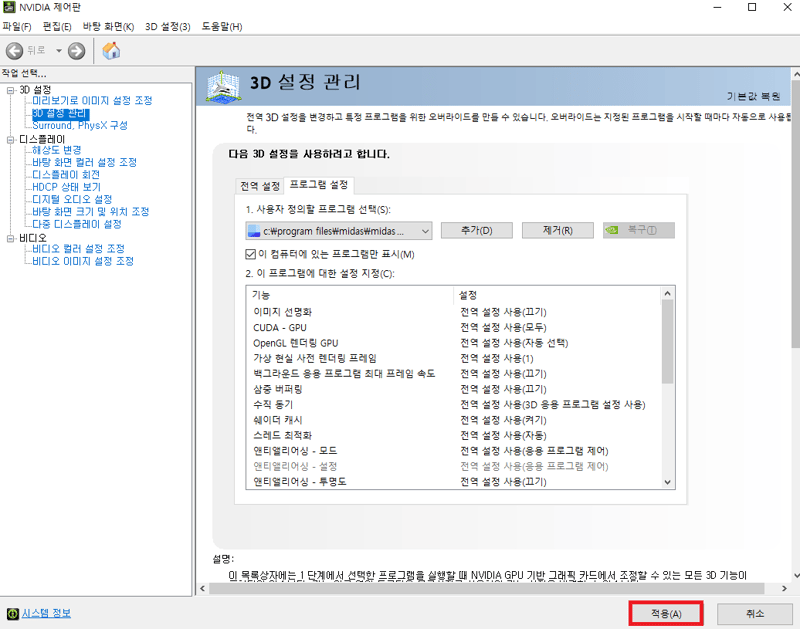Select the CUDA - GPU feature row

pyautogui.click(x=454, y=328)
